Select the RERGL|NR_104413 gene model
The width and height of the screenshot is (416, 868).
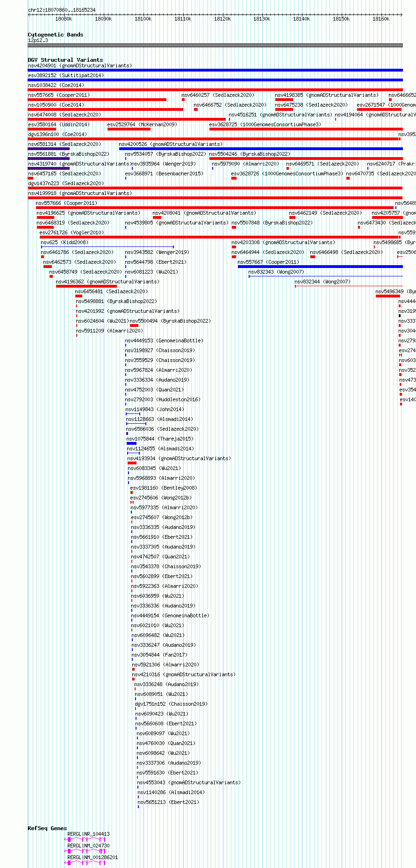click(x=85, y=839)
